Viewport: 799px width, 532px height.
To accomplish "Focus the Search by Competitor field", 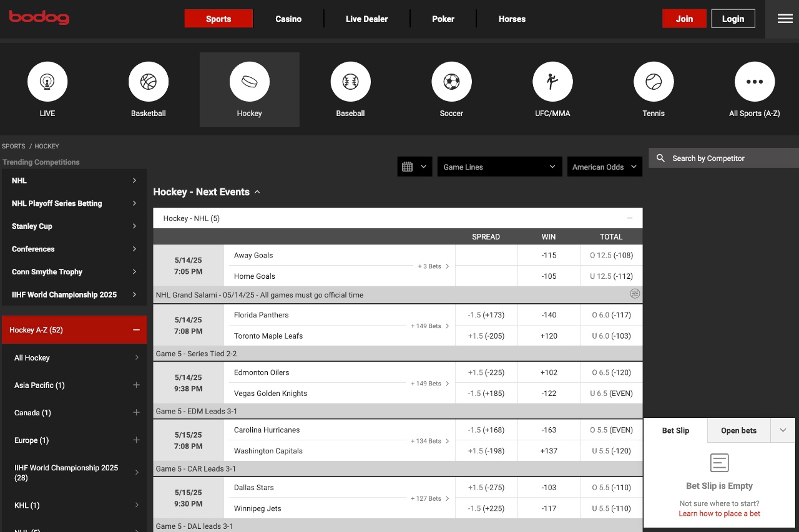I will (724, 158).
